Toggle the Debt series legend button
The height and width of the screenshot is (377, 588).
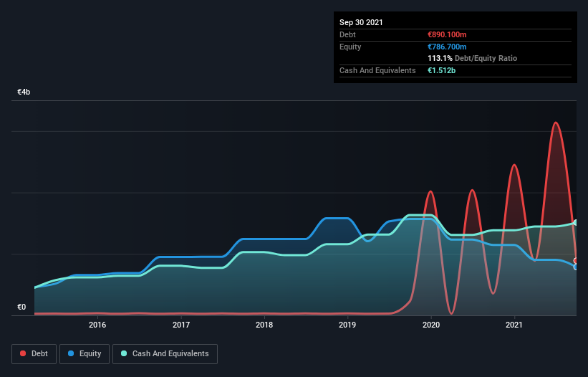pos(34,354)
